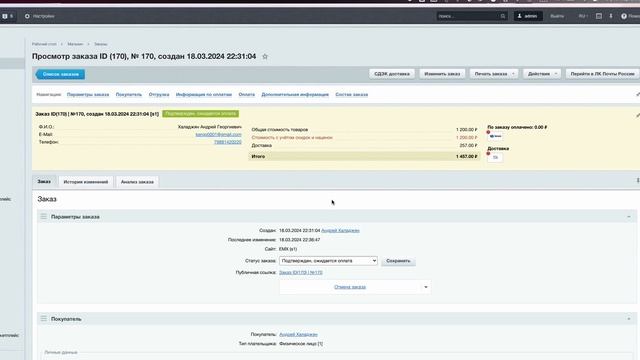The height and width of the screenshot is (360, 640).
Task: Open the help question-mark icon in top bar
Action: [x=624, y=16]
